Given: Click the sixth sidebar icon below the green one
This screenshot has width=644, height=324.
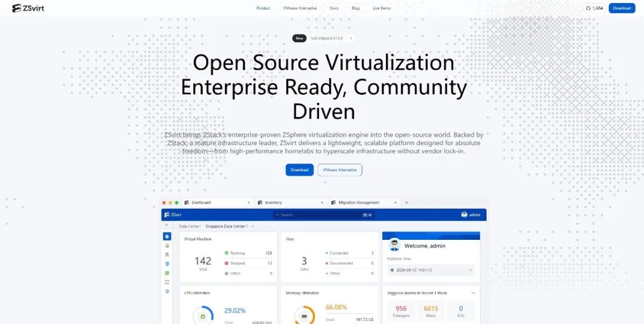Looking at the screenshot, I should [167, 282].
